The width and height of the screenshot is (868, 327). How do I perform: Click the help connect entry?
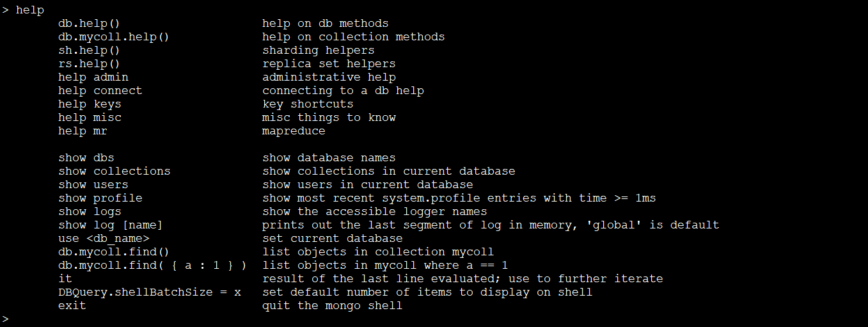click(100, 91)
